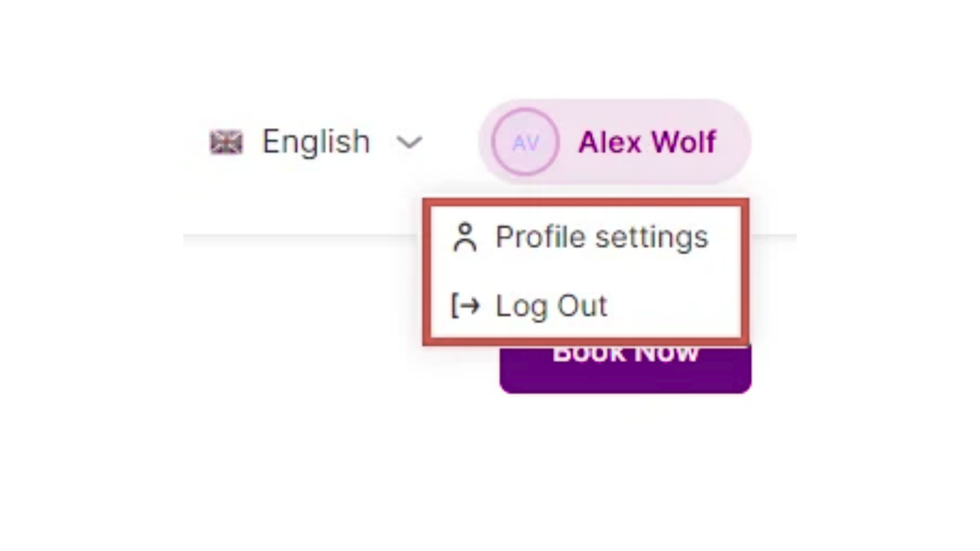Change the language using the flag selector
Screen dimensions: 980x551
(x=226, y=143)
